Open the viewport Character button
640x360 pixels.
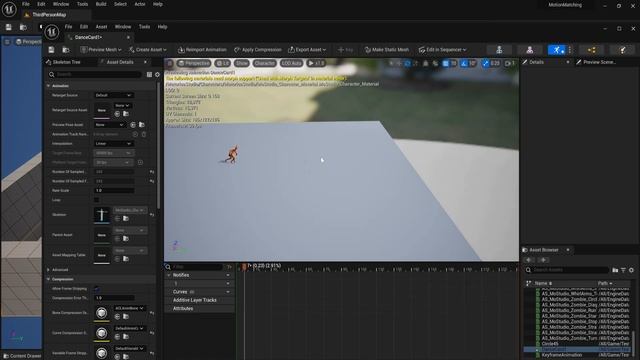click(x=264, y=63)
